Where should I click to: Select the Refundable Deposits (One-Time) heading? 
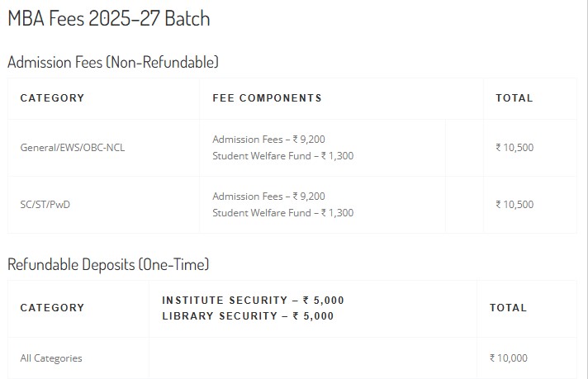click(x=108, y=265)
